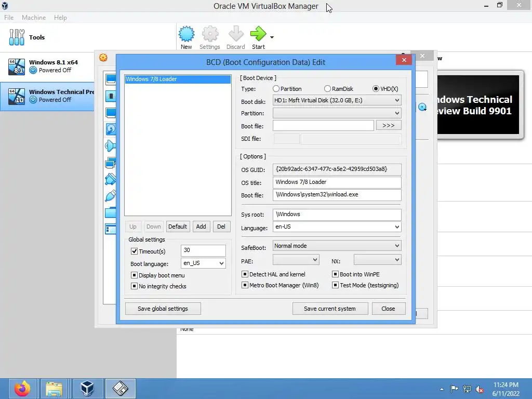The width and height of the screenshot is (532, 399).
Task: Toggle Test Mode (testsigning) checkbox
Action: 335,285
